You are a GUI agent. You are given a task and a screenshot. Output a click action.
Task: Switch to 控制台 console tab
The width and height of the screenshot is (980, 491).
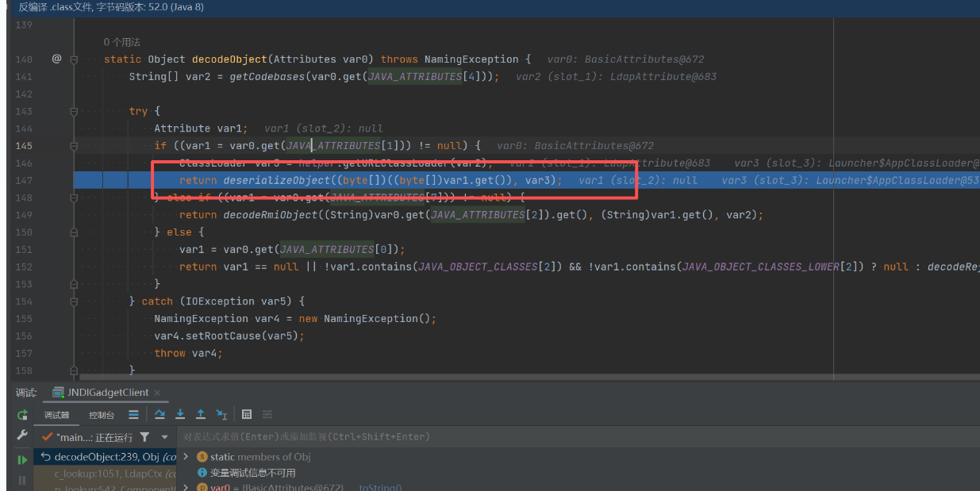(102, 415)
